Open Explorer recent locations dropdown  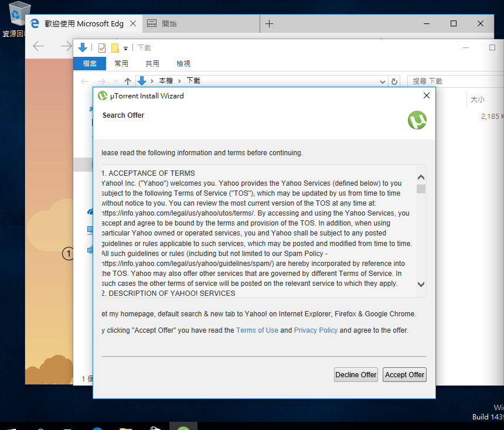point(115,81)
